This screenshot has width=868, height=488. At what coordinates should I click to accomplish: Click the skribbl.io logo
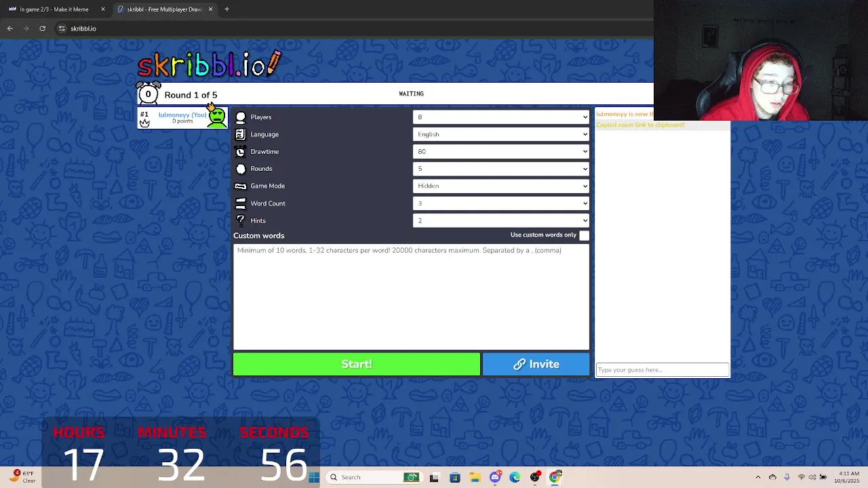(209, 64)
